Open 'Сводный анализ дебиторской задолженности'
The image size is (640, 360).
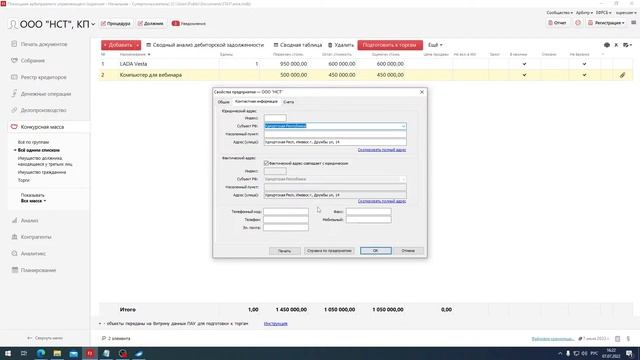tap(205, 45)
